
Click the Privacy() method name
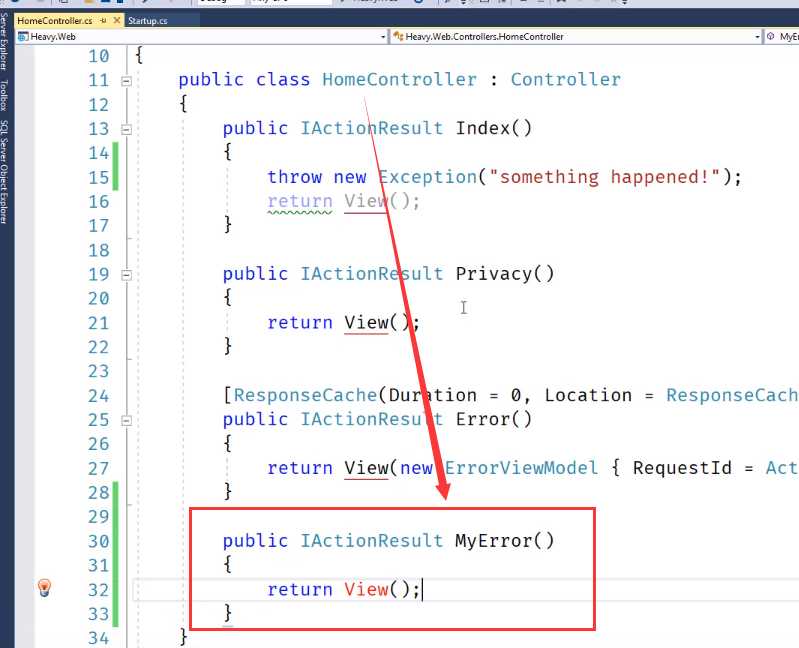504,274
